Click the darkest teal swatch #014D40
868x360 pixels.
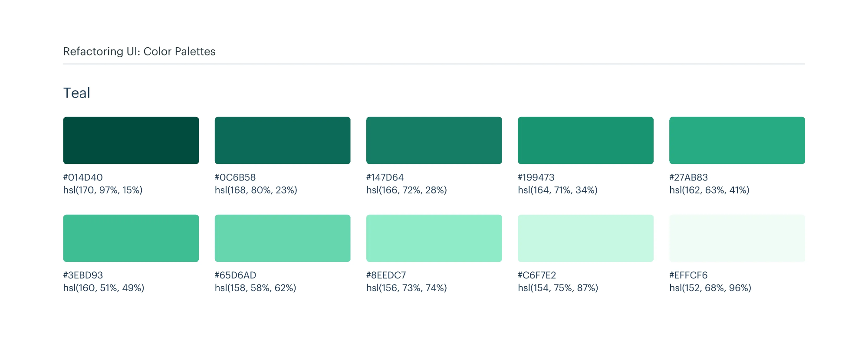coord(131,140)
